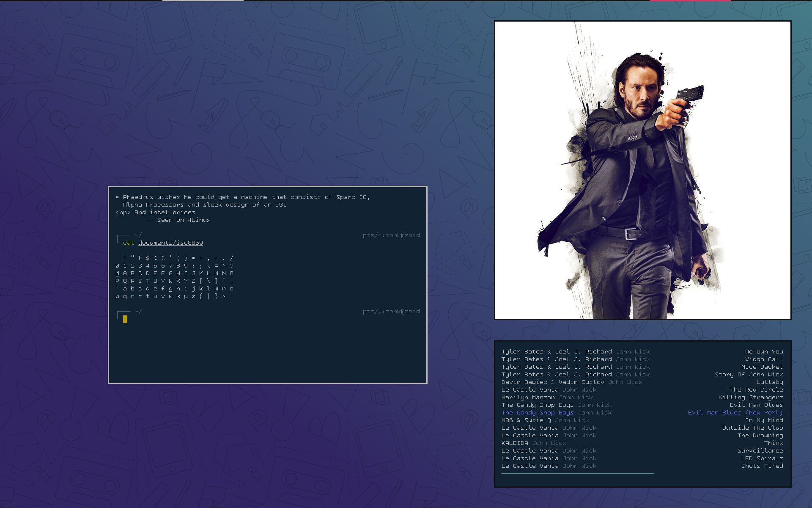This screenshot has height=508, width=812.
Task: Select Marilyn Manson's 'Killing Strangers' track
Action: 642,397
